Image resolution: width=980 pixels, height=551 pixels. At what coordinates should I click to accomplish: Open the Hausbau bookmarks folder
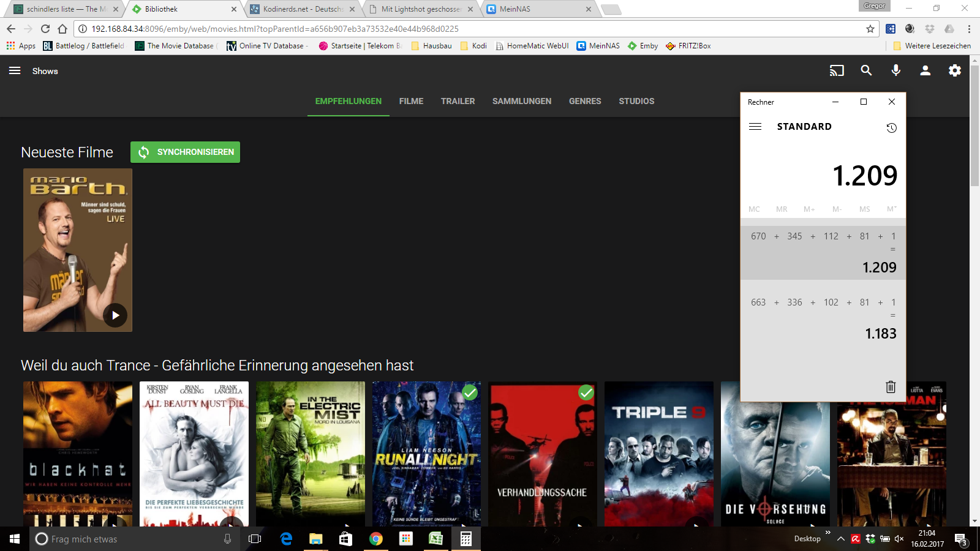coord(432,46)
